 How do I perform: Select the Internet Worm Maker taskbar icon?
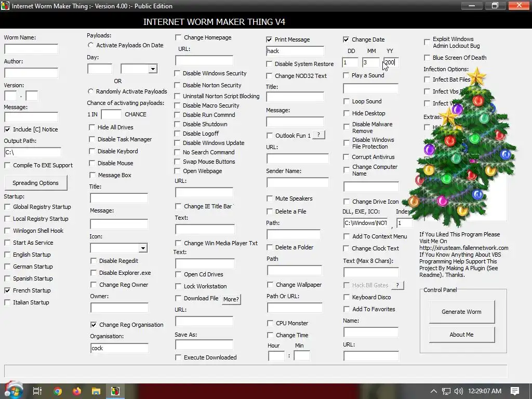(115, 391)
